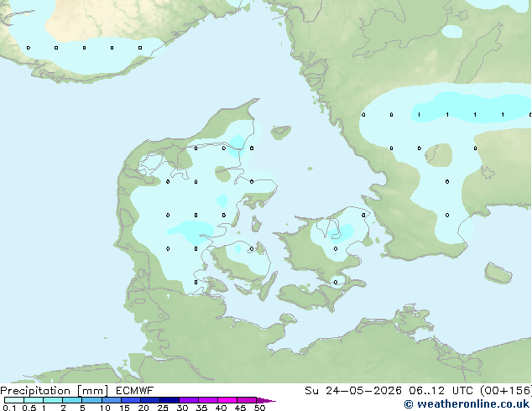Click the legend value '25'
532x411 pixels.
pyautogui.click(x=163, y=408)
